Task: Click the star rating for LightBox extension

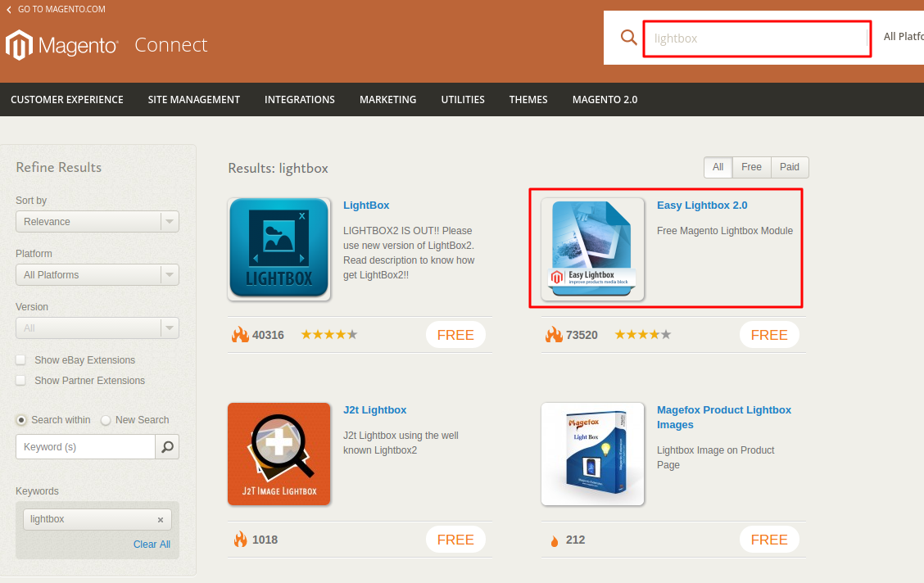Action: [329, 335]
